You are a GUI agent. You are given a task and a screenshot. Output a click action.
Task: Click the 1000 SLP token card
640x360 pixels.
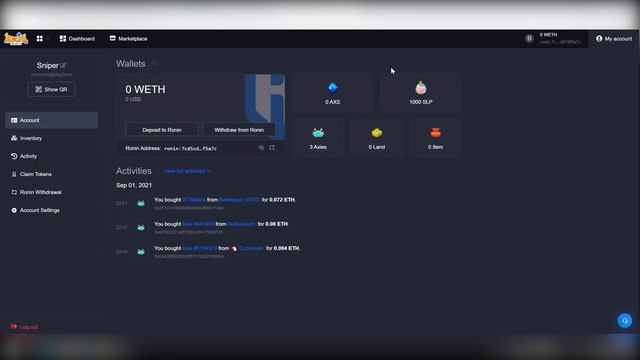(421, 93)
